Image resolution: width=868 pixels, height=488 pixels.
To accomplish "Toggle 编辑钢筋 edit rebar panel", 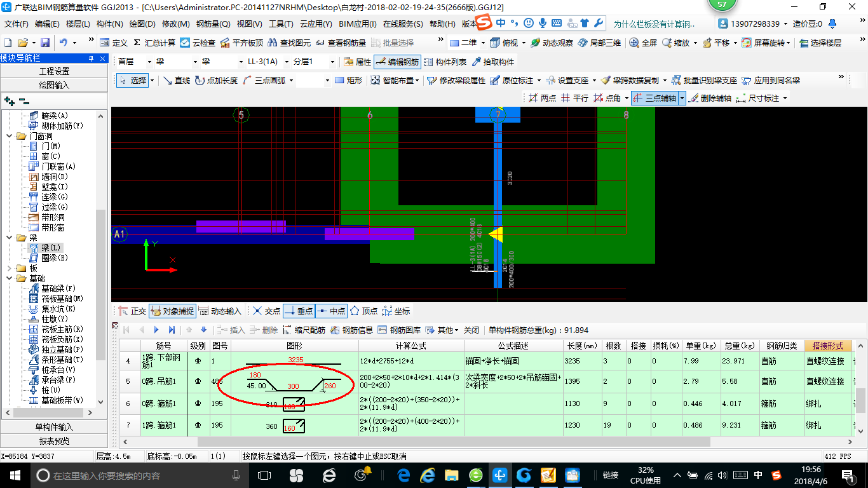I will click(x=397, y=62).
